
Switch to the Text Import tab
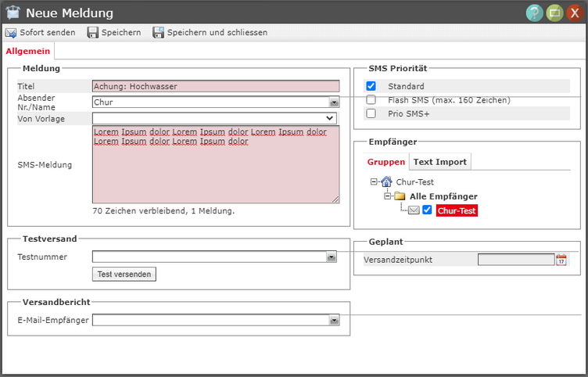point(439,162)
